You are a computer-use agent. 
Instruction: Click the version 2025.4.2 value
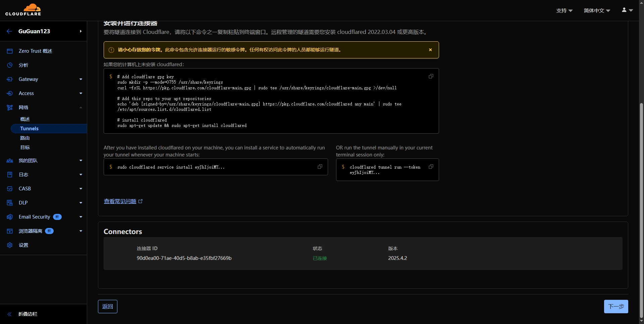397,258
